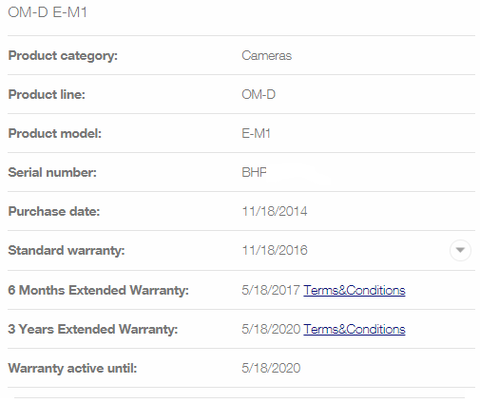Click the 11/18/2016 standard warranty date
The width and height of the screenshot is (480, 403).
tap(274, 250)
